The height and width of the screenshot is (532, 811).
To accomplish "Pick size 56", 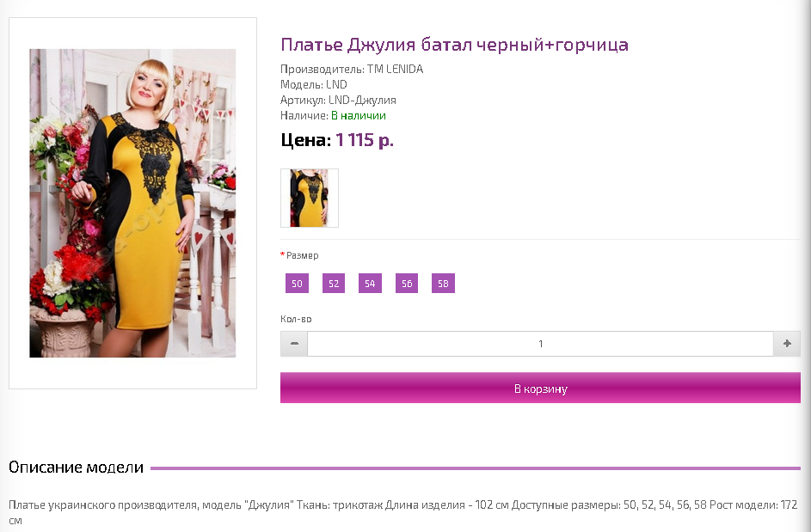I will 407,284.
